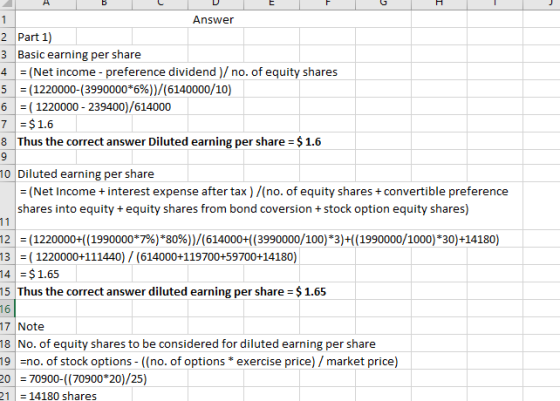The width and height of the screenshot is (560, 401).
Task: Select 'Basic earning per share' cell
Action: (x=79, y=54)
